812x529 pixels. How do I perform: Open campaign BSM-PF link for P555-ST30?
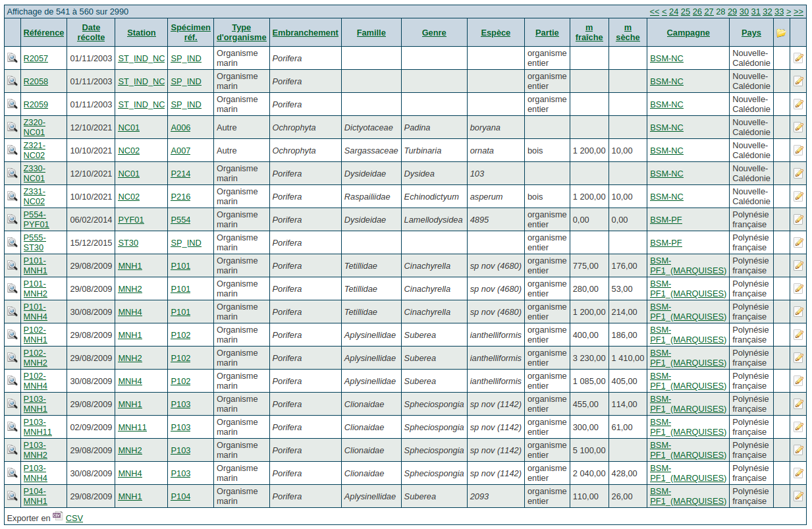[666, 242]
